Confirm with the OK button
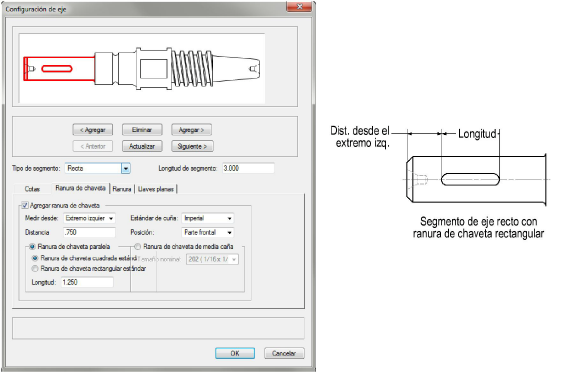 (235, 353)
